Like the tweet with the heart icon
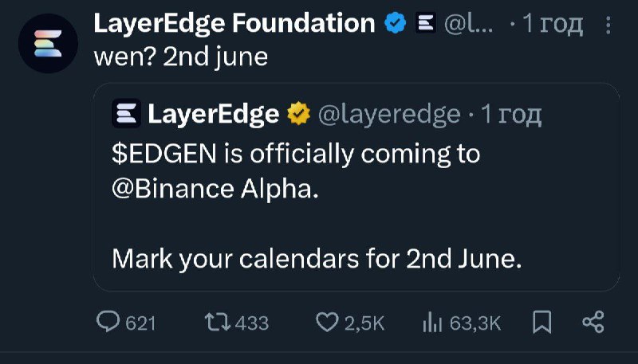The image size is (638, 364). tap(327, 322)
